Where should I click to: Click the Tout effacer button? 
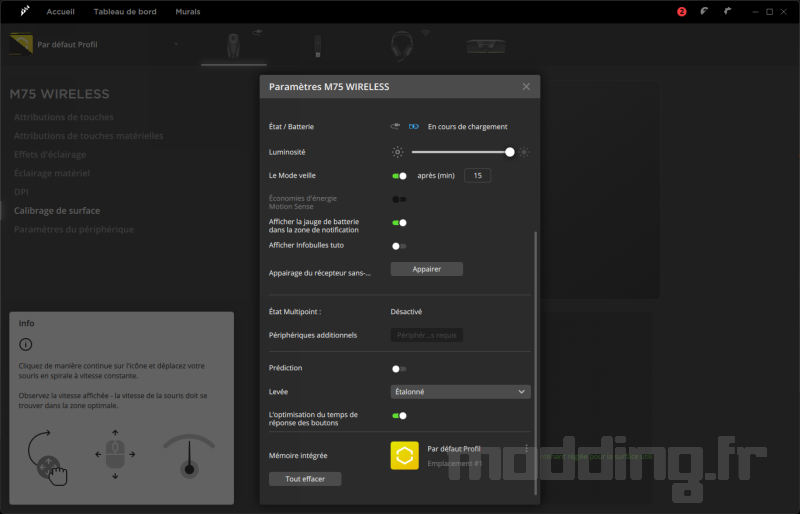pos(305,479)
